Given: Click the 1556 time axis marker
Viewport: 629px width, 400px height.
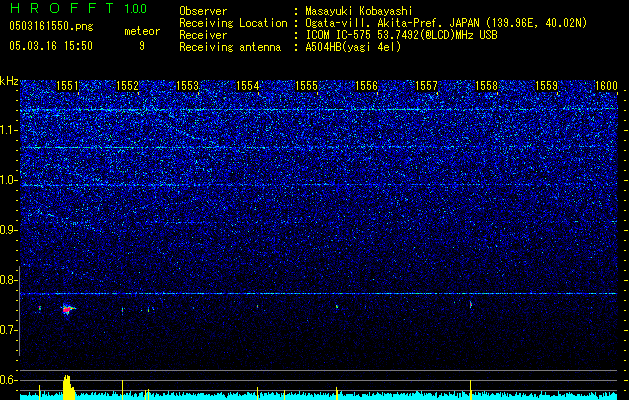Looking at the screenshot, I should point(367,86).
